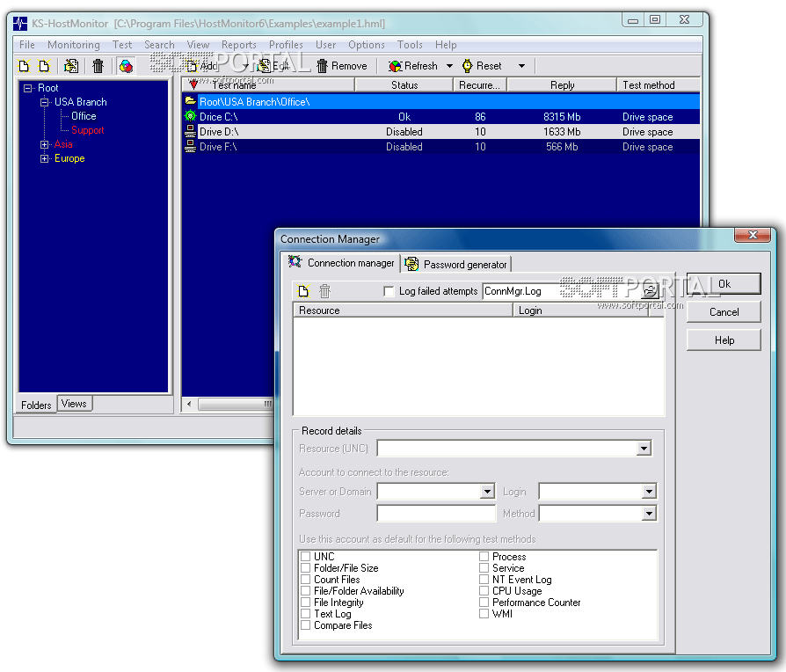Switch to the Views tab
786x672 pixels.
coord(74,404)
